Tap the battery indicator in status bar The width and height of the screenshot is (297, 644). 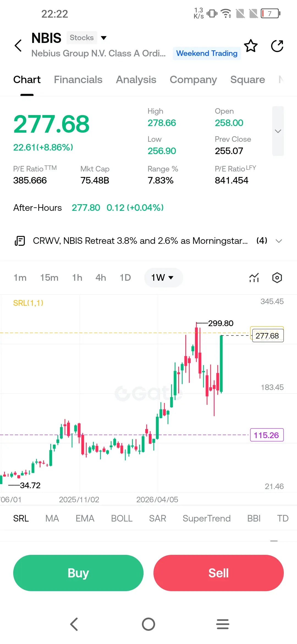[x=271, y=13]
